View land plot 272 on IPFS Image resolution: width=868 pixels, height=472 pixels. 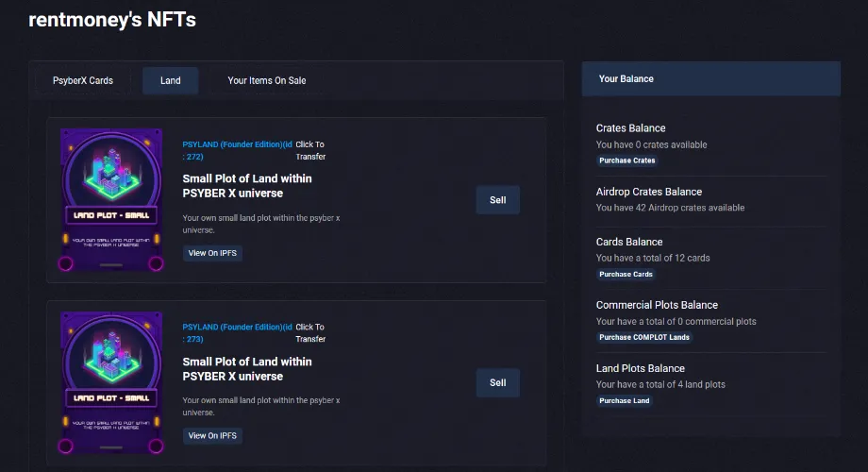tap(212, 253)
